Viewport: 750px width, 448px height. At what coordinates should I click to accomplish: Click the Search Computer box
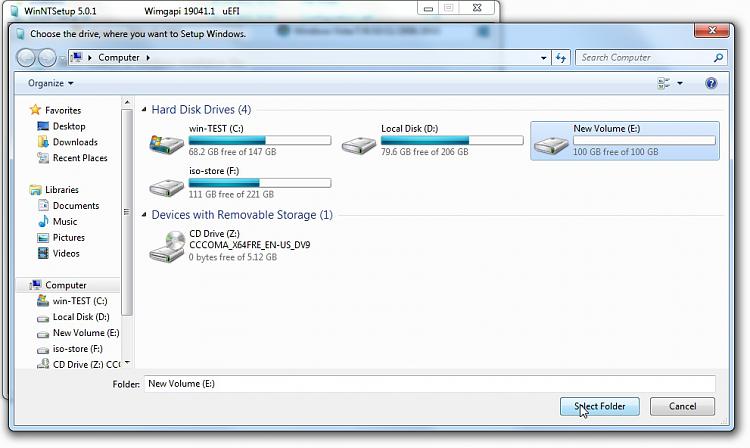(651, 58)
